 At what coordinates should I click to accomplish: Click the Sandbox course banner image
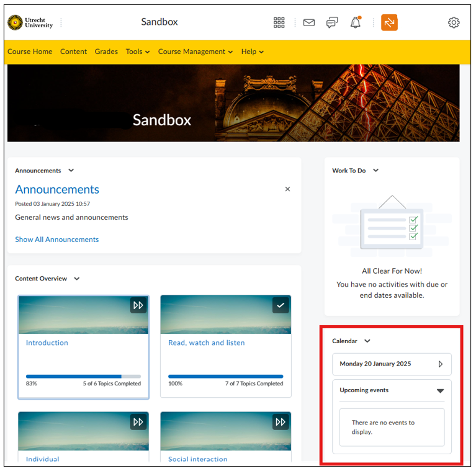coord(233,103)
